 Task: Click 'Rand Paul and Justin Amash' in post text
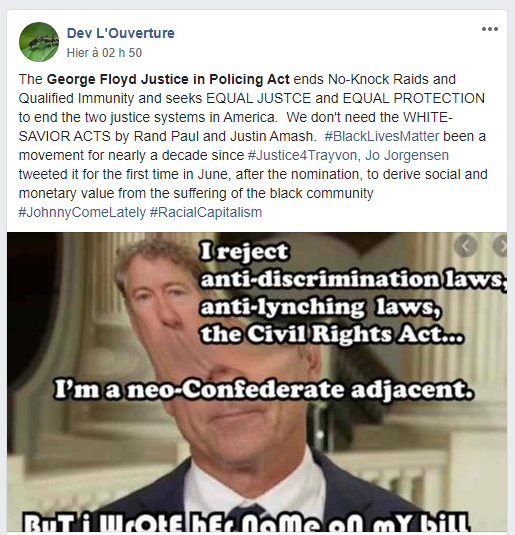coord(223,136)
